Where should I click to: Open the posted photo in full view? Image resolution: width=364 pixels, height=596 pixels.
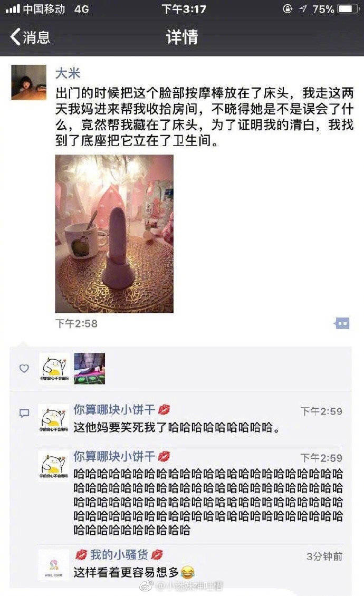tap(114, 234)
